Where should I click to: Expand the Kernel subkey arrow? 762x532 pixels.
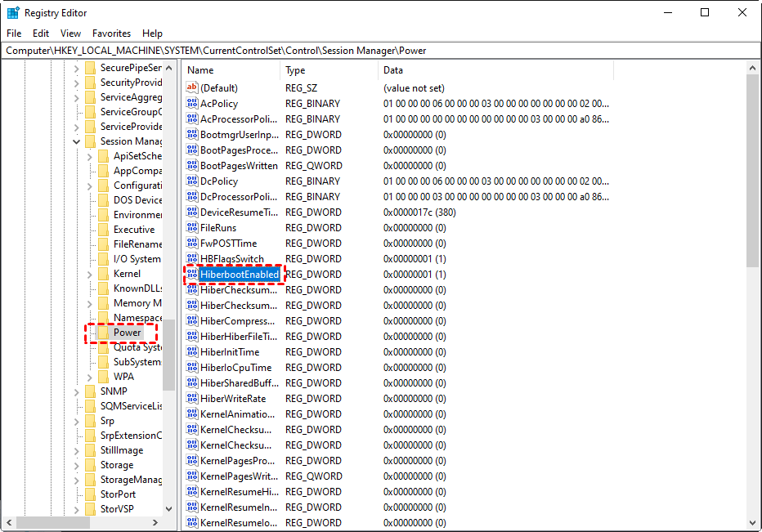89,274
